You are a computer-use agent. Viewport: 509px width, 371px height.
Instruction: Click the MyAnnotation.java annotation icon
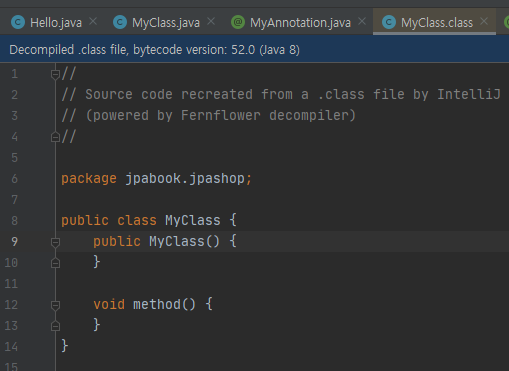click(238, 23)
